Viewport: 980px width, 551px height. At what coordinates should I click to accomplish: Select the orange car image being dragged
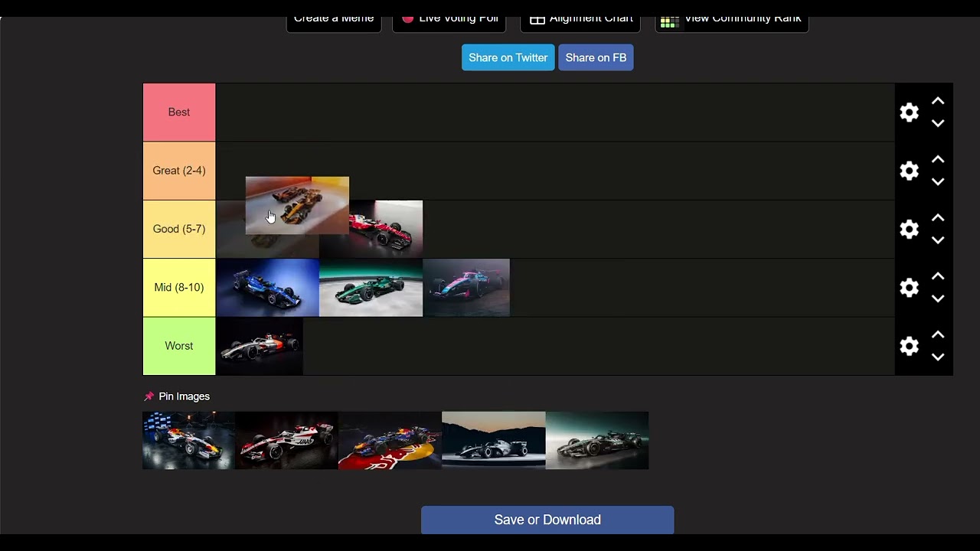pos(297,205)
